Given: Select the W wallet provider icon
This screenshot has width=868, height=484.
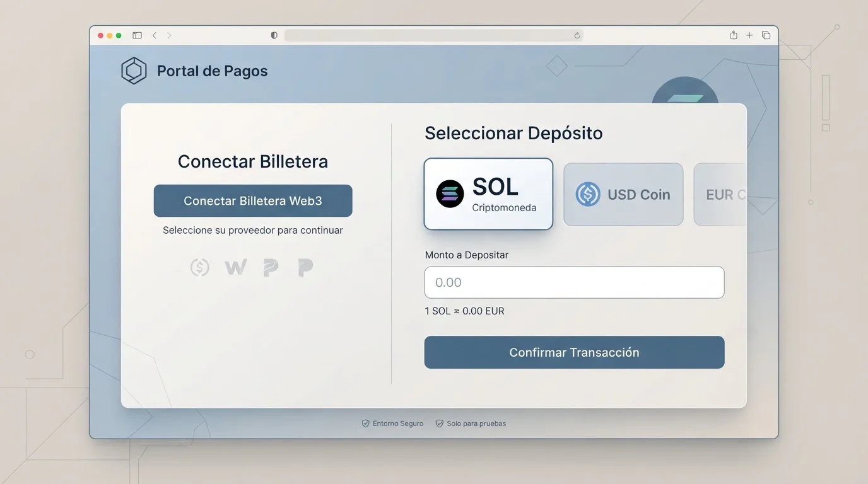Looking at the screenshot, I should [235, 267].
